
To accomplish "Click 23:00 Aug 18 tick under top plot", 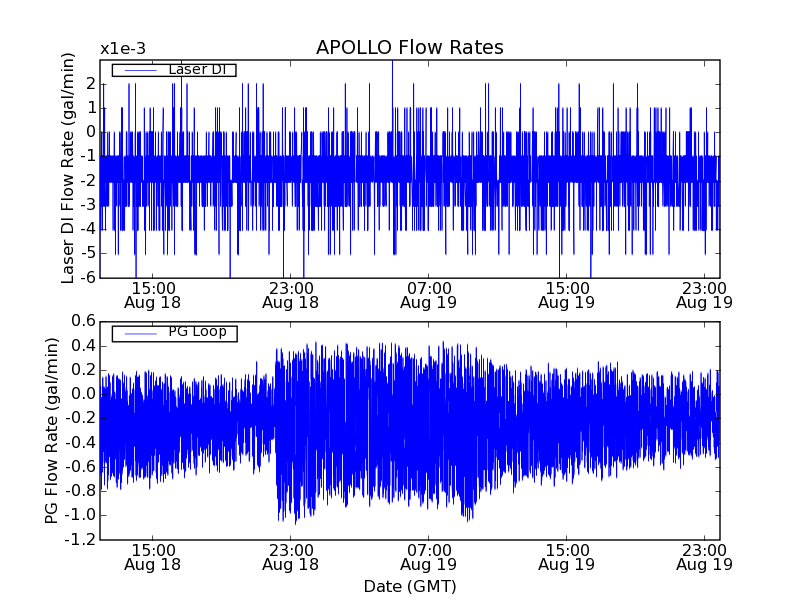I will [290, 294].
